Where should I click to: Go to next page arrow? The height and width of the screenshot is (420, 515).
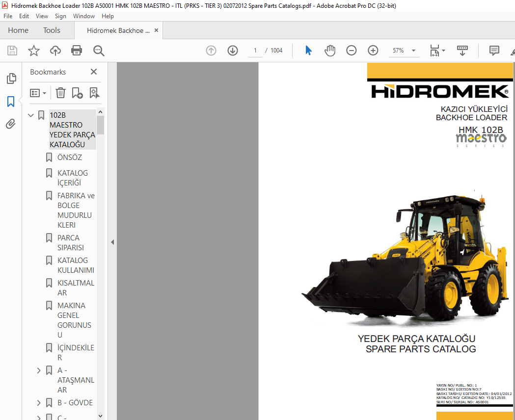[x=233, y=51]
